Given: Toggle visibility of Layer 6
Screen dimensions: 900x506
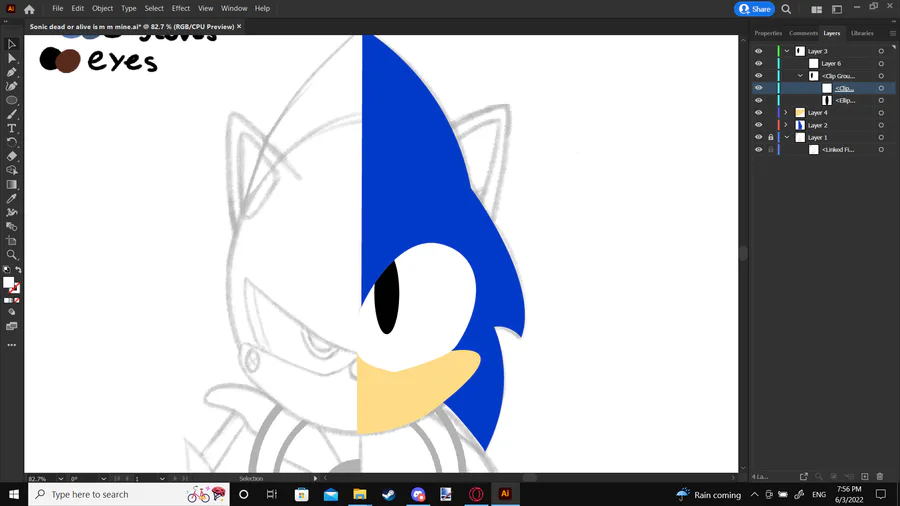Looking at the screenshot, I should (x=759, y=64).
